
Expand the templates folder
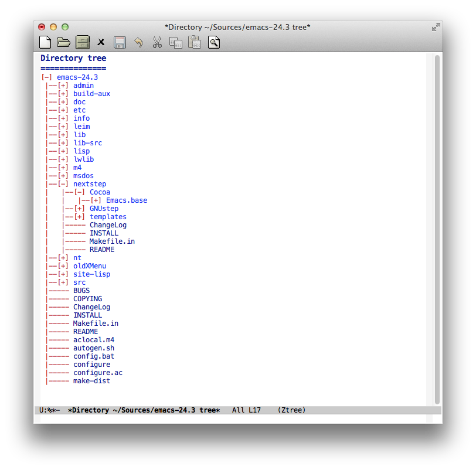pyautogui.click(x=79, y=217)
